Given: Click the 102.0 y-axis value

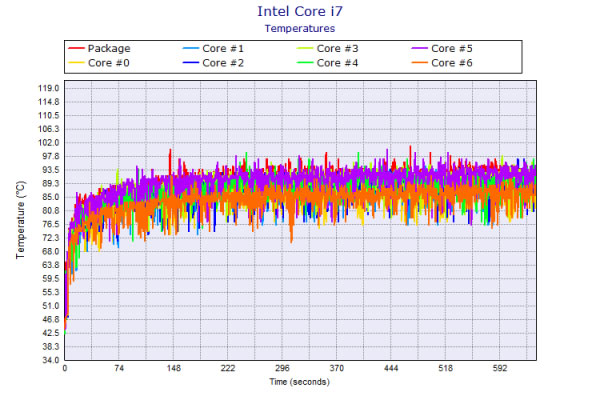Looking at the screenshot, I should pos(49,143).
